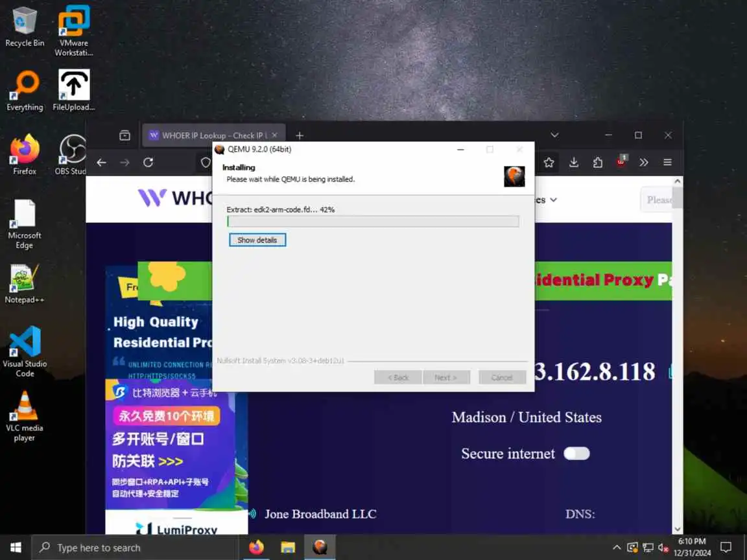
Task: Reload the page in Firefox
Action: [148, 163]
